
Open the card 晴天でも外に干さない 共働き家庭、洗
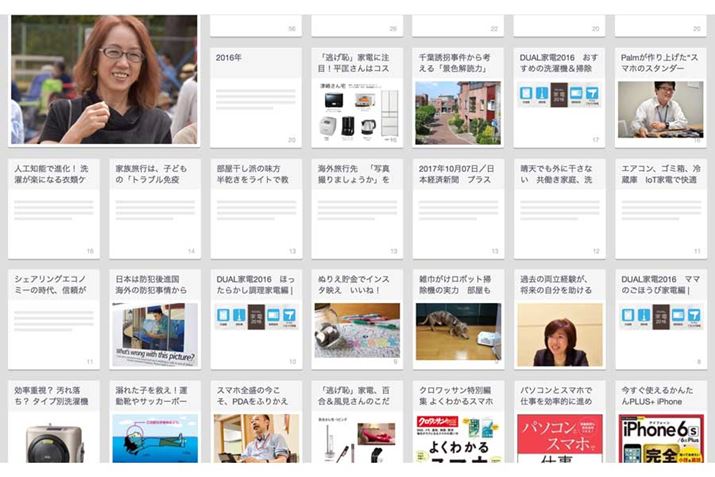[x=560, y=209]
